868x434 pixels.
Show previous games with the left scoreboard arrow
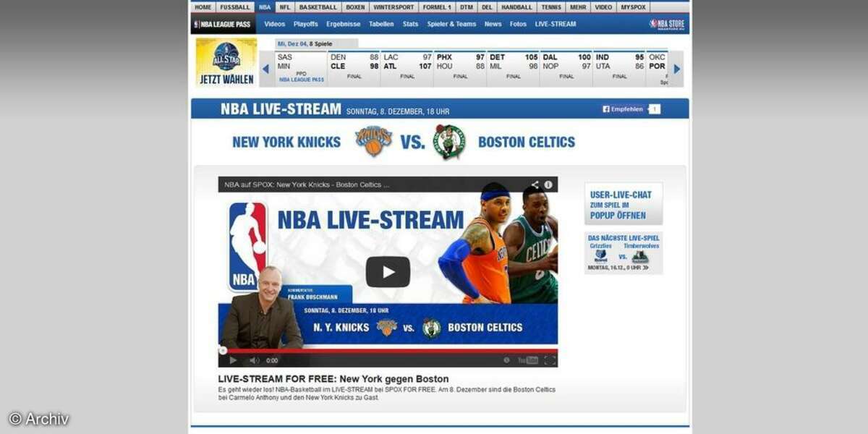click(265, 69)
